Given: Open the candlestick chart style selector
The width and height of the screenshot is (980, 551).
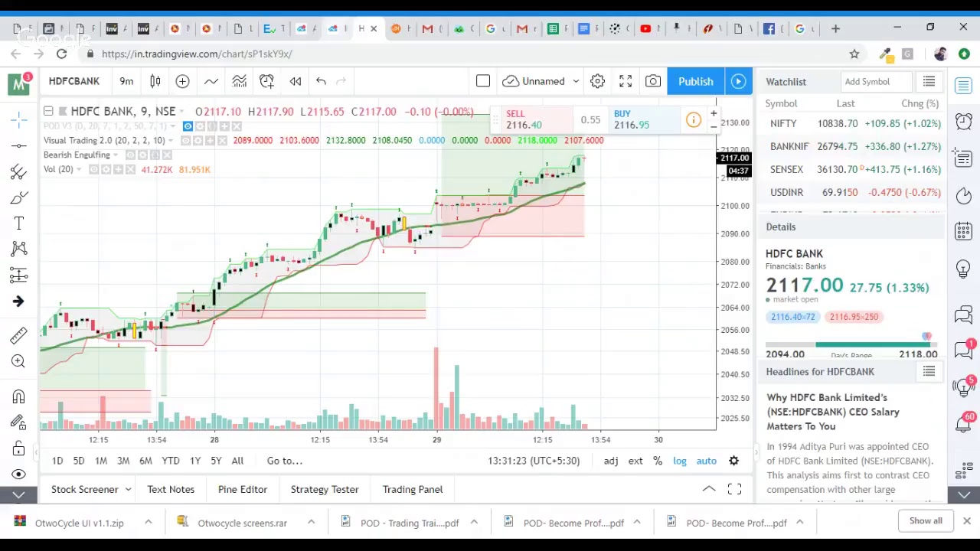Looking at the screenshot, I should 155,81.
